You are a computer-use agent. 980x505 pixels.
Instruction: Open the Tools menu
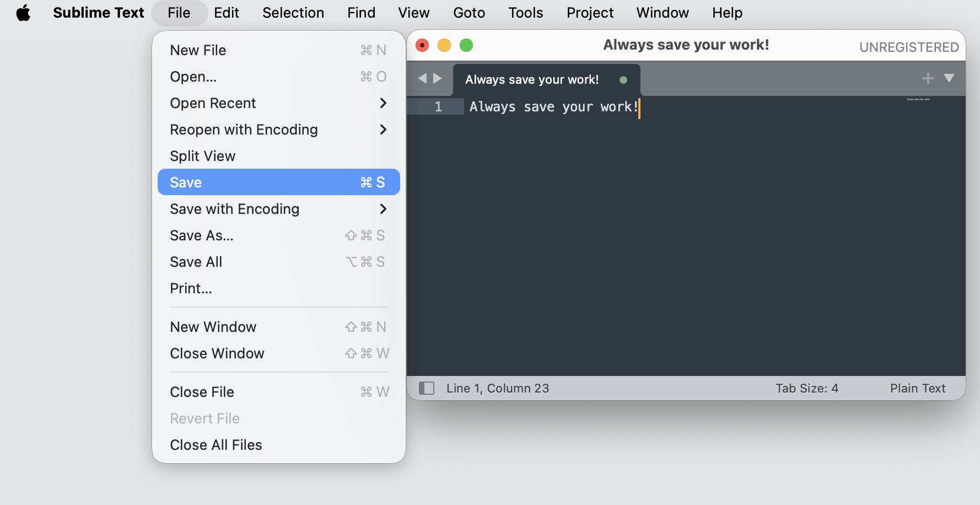526,13
